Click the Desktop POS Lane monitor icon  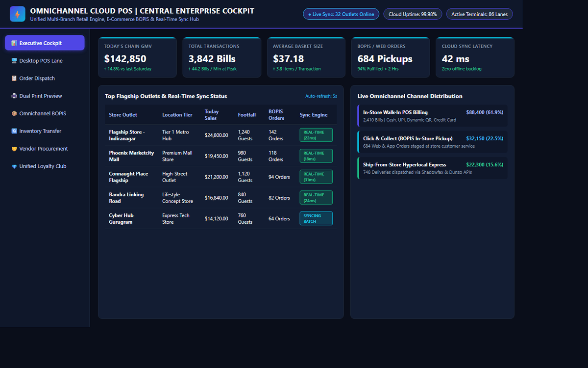(14, 61)
